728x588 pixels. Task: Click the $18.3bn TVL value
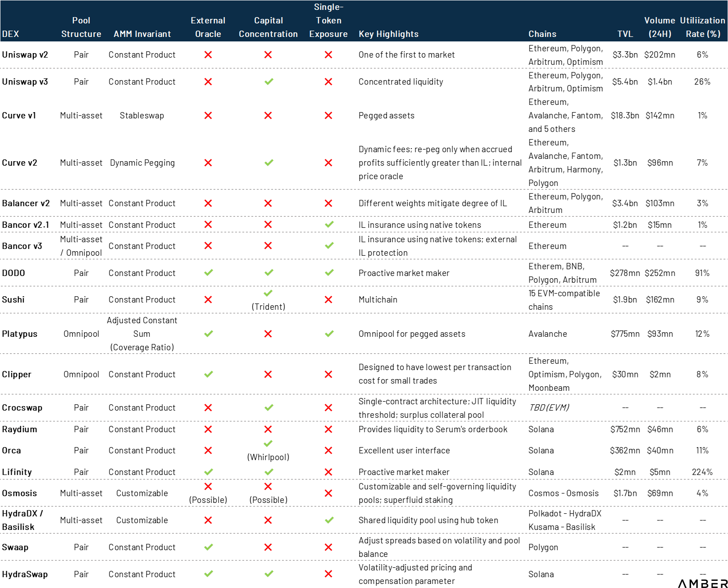tap(625, 115)
